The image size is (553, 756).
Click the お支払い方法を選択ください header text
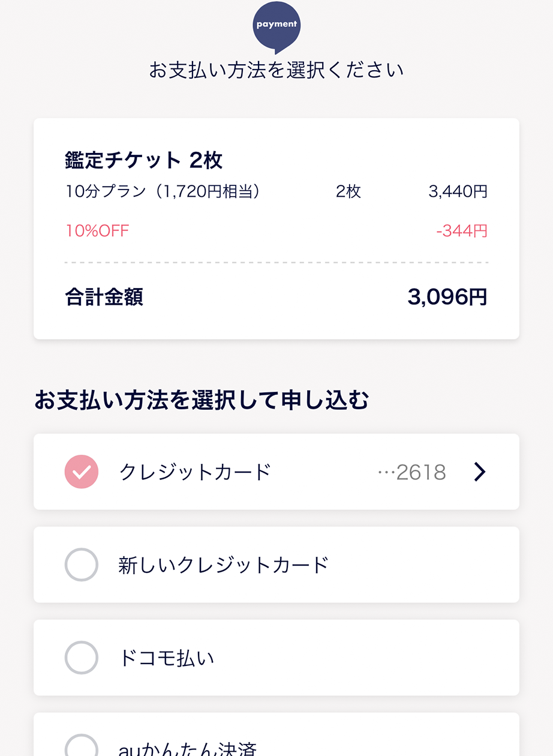[x=276, y=70]
